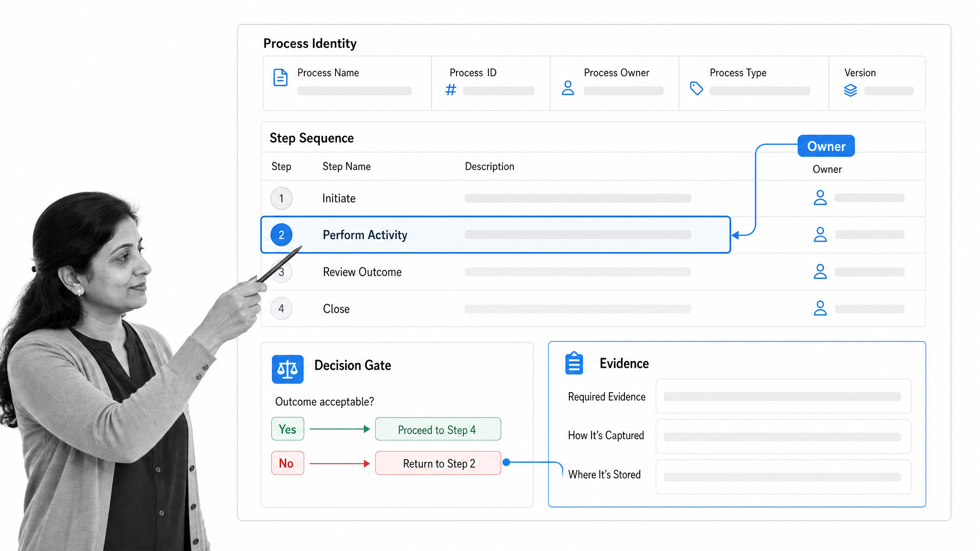Click the Review Outcome description placeholder
This screenshot has height=551, width=980.
(x=578, y=272)
